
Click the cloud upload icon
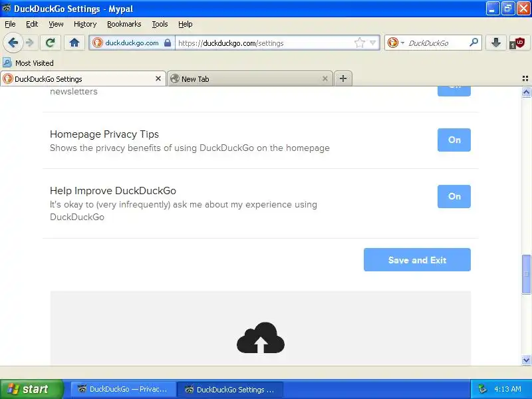coord(261,338)
